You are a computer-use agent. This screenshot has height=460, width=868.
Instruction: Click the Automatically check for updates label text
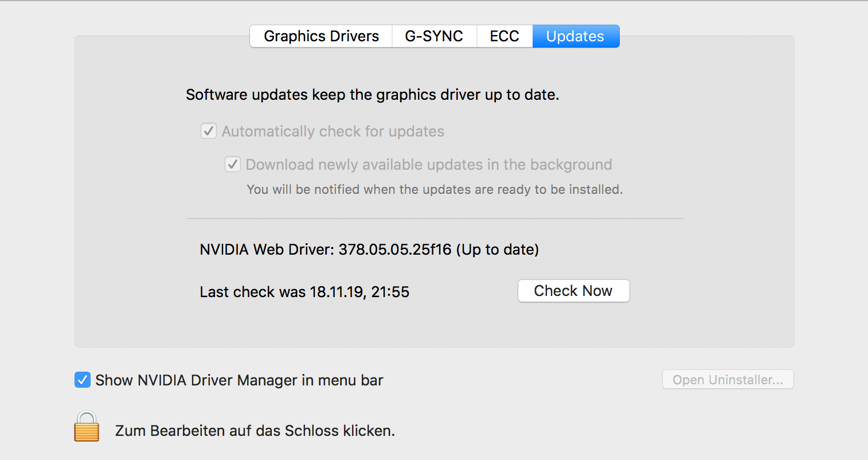333,131
